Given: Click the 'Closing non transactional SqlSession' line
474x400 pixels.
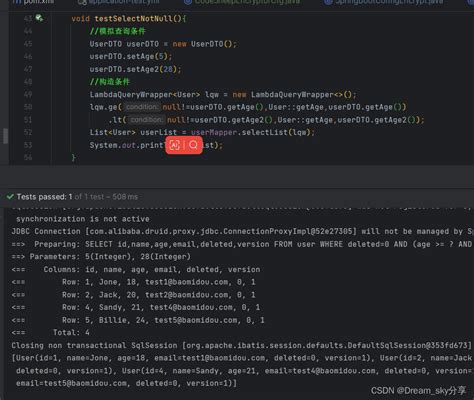Looking at the screenshot, I should tap(242, 345).
